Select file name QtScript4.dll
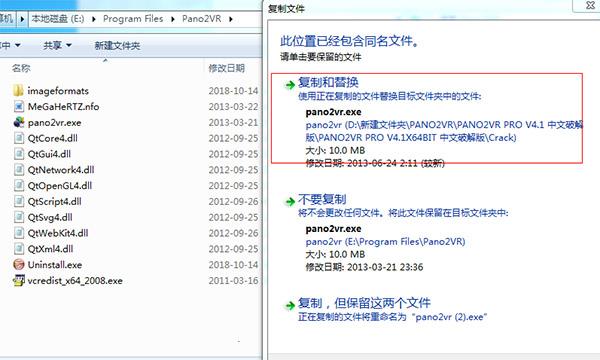This screenshot has width=600, height=360. tap(55, 201)
